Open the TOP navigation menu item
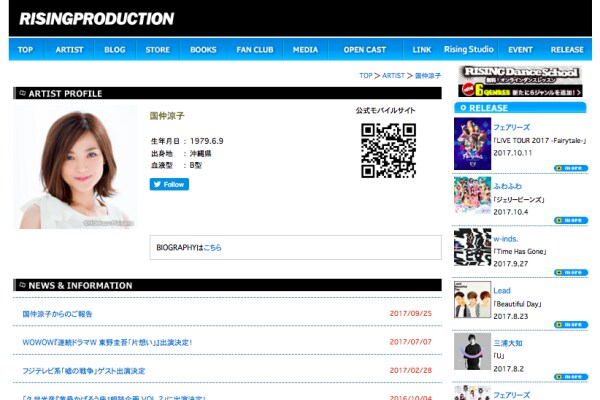This screenshot has width=600, height=400. 25,50
